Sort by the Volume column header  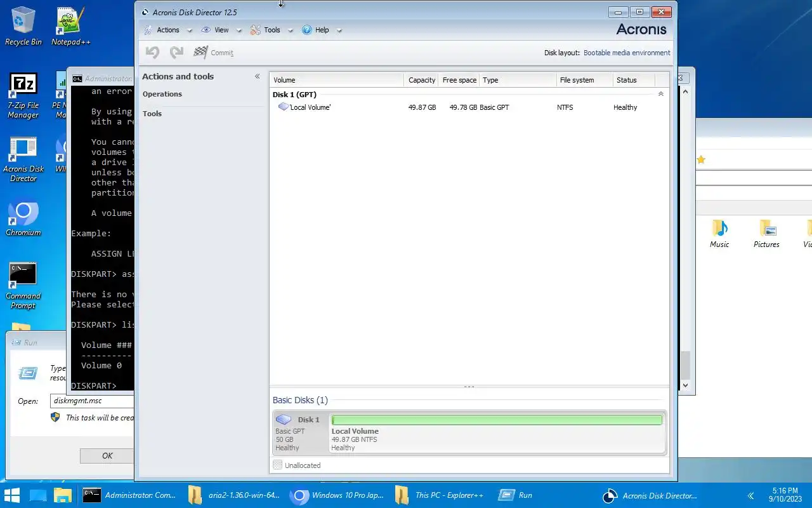coord(337,80)
